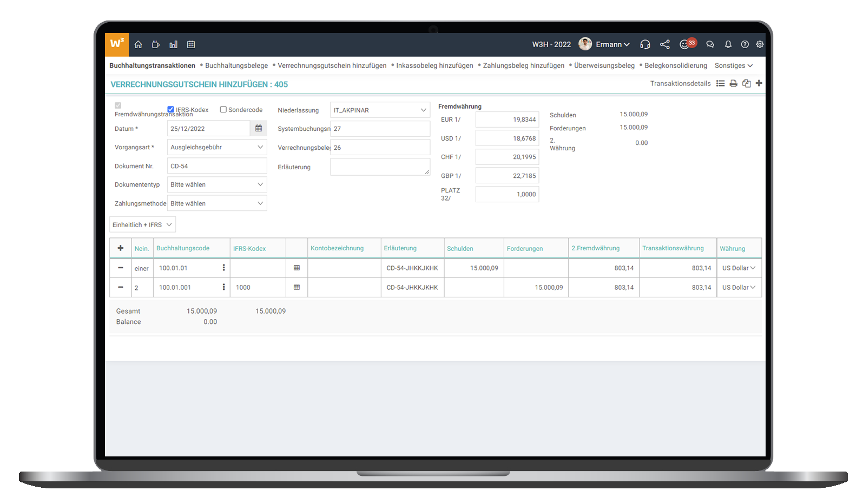Open the US Dollar dropdown in row einer
Screen dimensions: 863x504
coord(739,268)
